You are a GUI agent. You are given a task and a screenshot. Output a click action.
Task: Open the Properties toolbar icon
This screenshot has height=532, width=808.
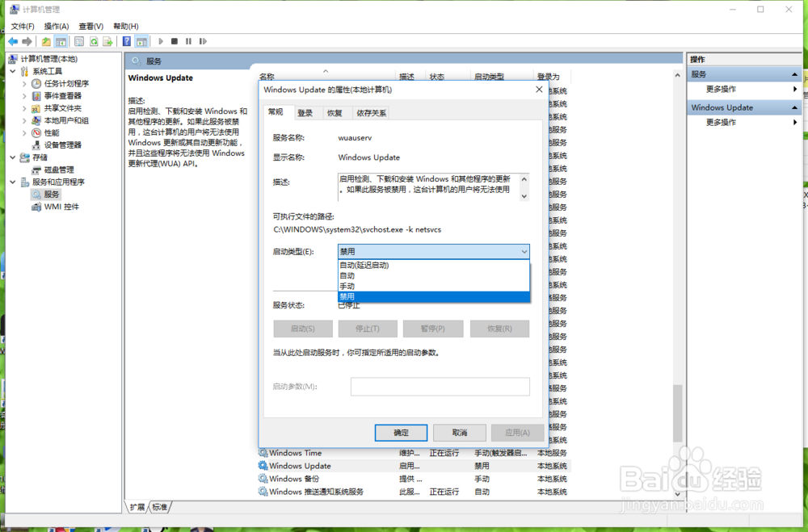click(x=79, y=41)
